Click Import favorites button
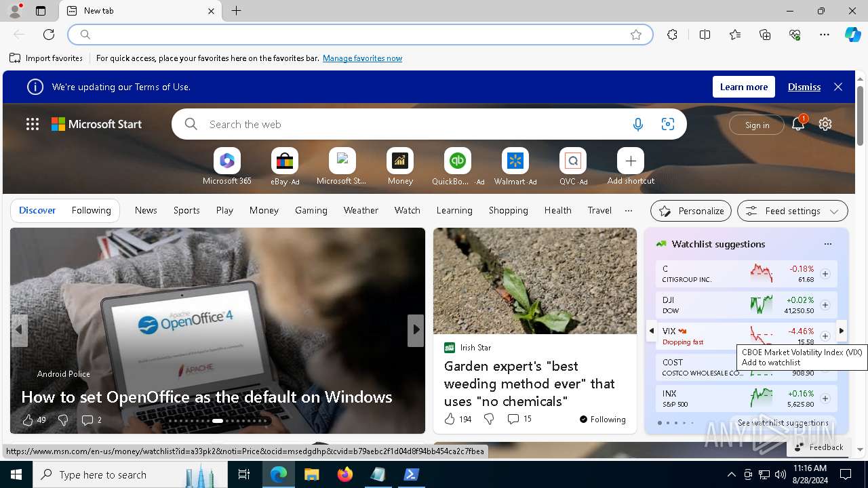868x488 pixels. pyautogui.click(x=47, y=58)
